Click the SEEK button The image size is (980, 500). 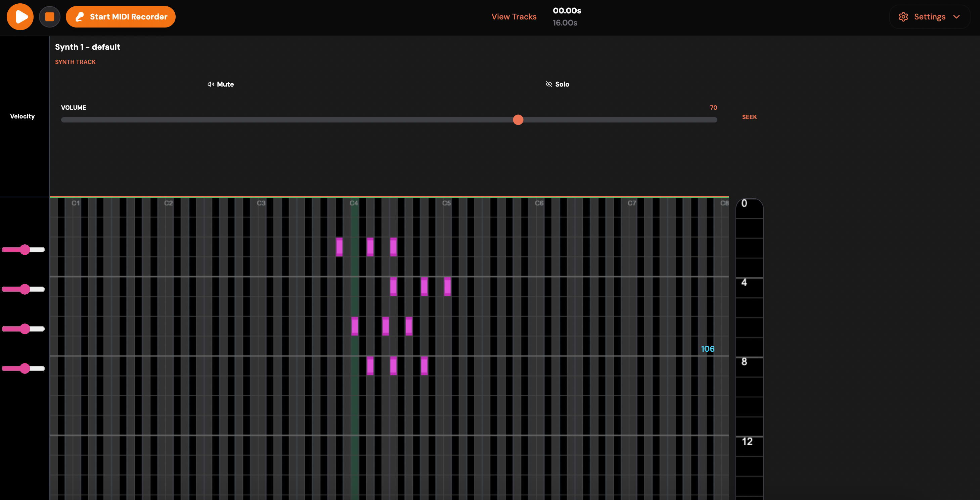pyautogui.click(x=749, y=117)
